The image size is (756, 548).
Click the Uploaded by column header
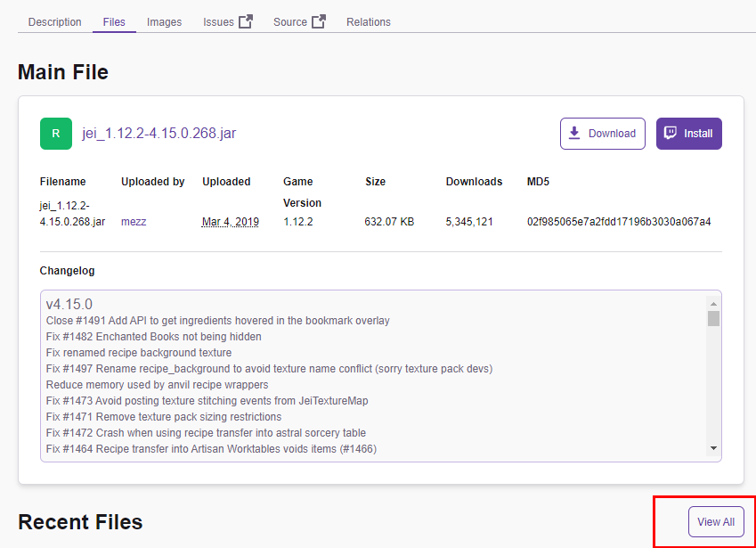tap(153, 182)
